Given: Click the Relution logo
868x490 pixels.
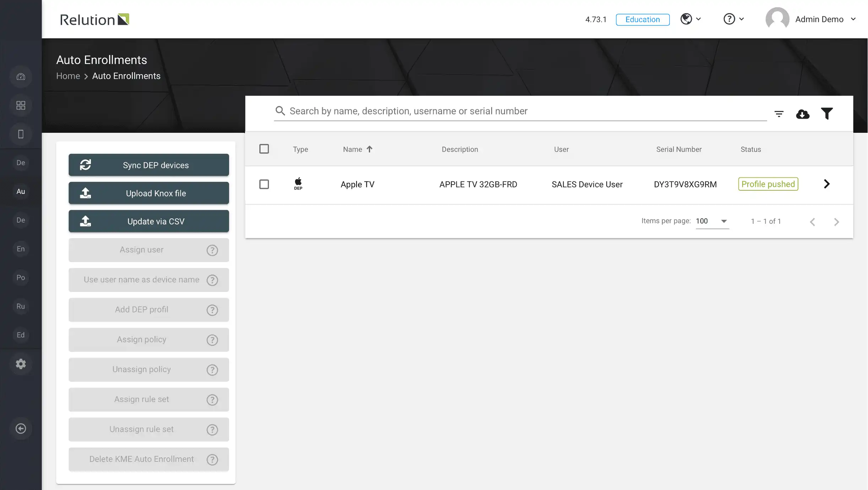Looking at the screenshot, I should (x=94, y=20).
